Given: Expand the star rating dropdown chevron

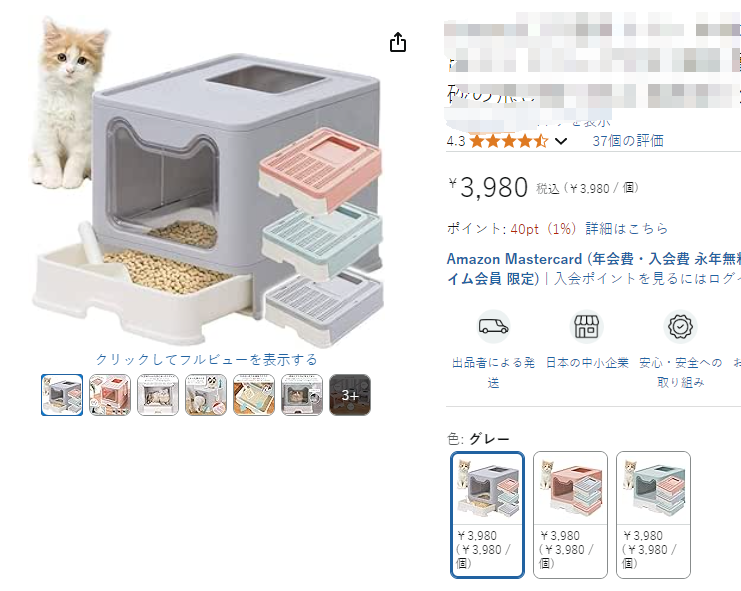Looking at the screenshot, I should 561,141.
